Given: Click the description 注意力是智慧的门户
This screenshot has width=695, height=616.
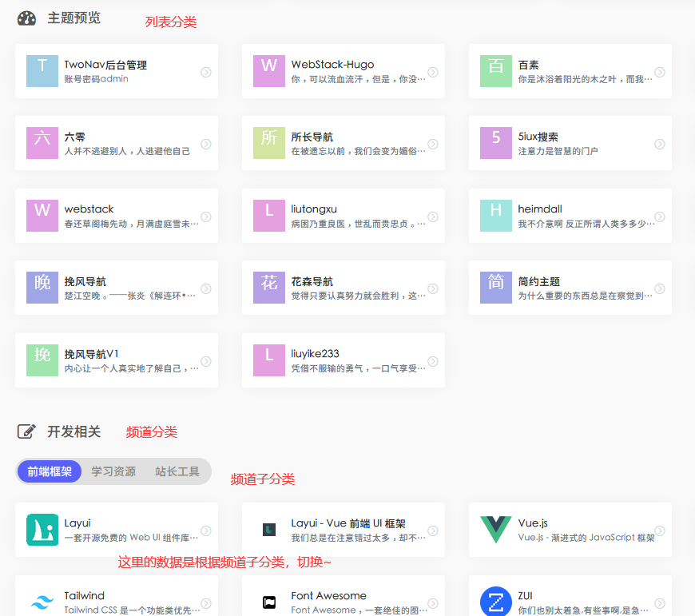Looking at the screenshot, I should pos(558,151).
